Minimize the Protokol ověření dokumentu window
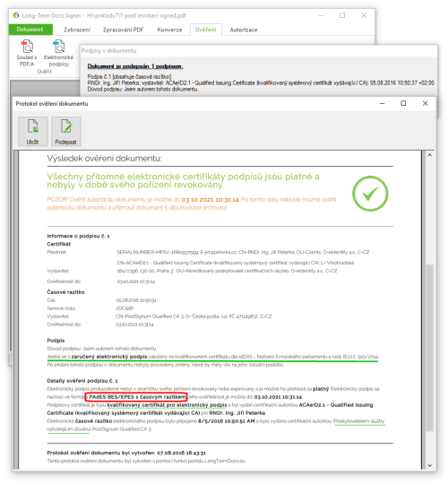448x484 pixels. (382, 103)
